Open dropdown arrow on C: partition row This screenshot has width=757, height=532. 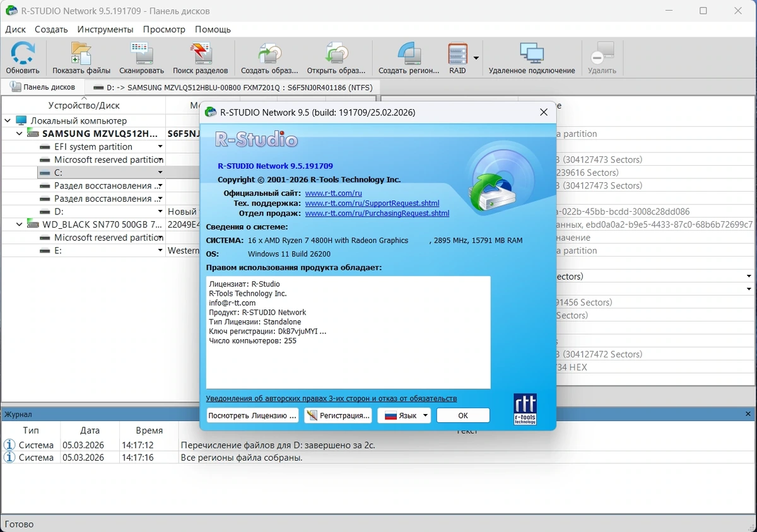click(x=160, y=172)
